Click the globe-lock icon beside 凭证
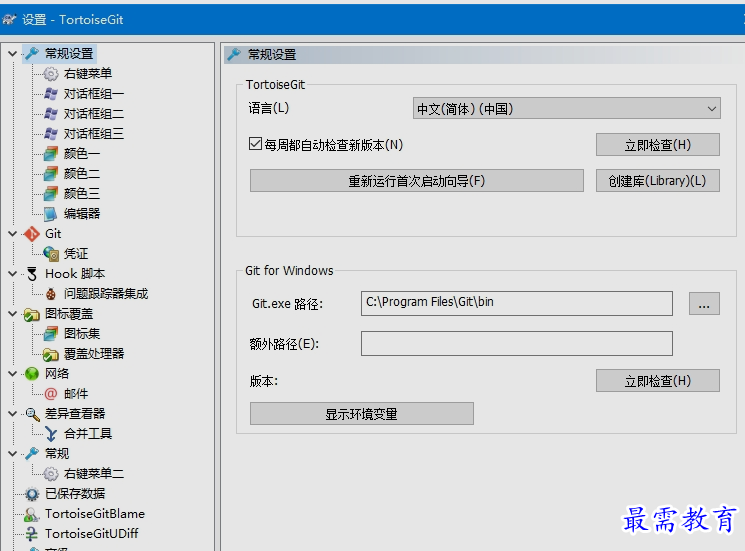This screenshot has height=551, width=745. coord(51,254)
